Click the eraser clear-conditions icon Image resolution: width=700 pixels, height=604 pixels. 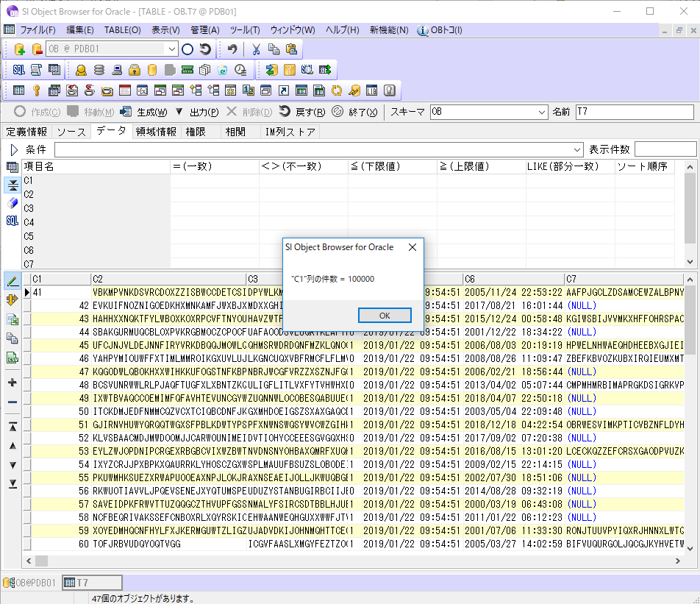pos(12,203)
